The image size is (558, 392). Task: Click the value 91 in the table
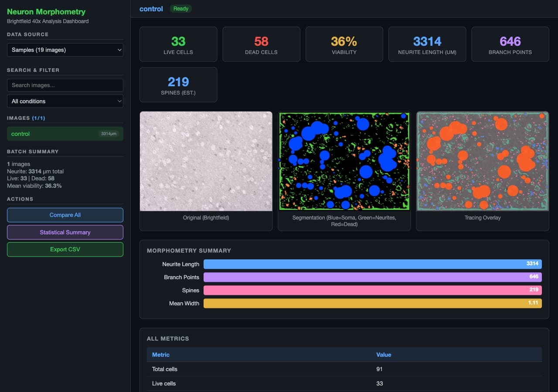click(x=379, y=369)
